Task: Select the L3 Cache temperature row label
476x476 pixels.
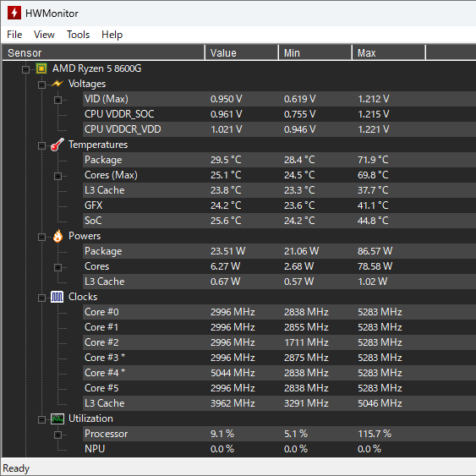Action: click(x=105, y=190)
